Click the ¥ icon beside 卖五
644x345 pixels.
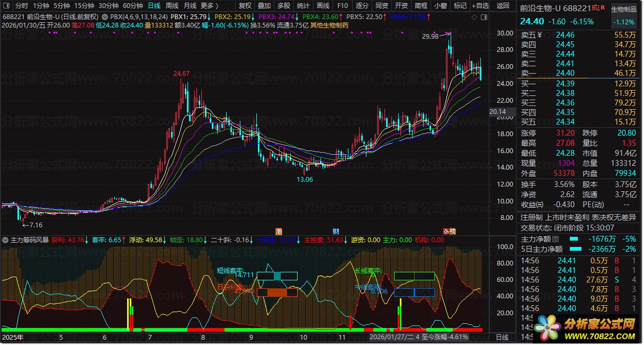click(540, 35)
